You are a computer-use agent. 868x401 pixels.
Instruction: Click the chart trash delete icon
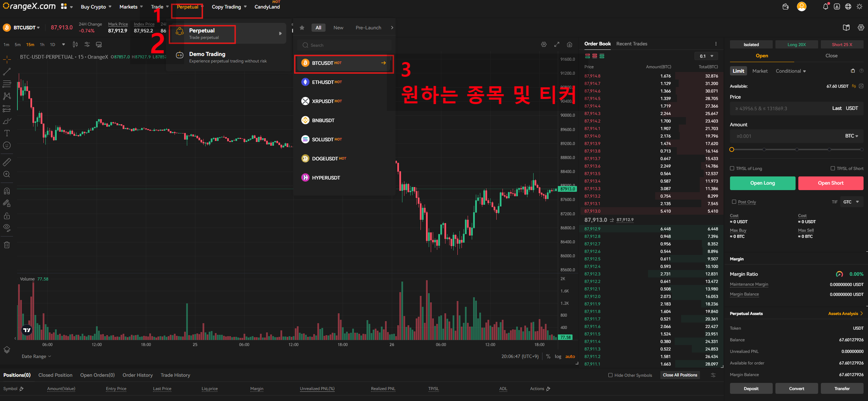click(7, 245)
